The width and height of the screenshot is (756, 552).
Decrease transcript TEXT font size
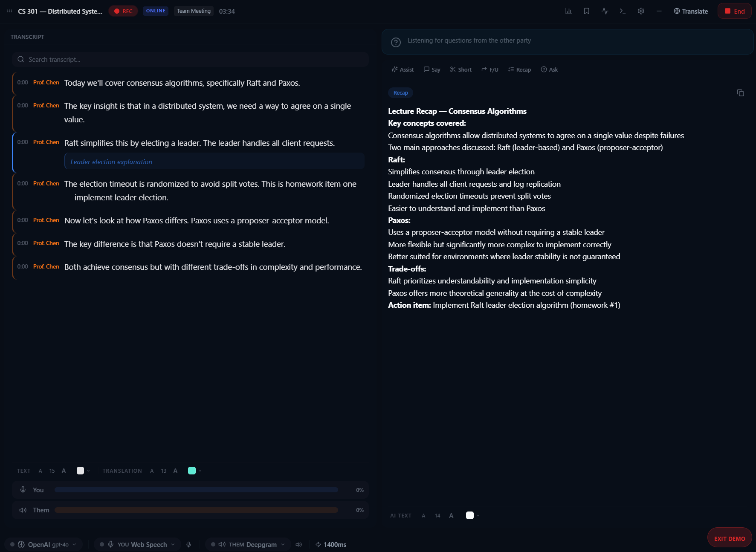(41, 471)
